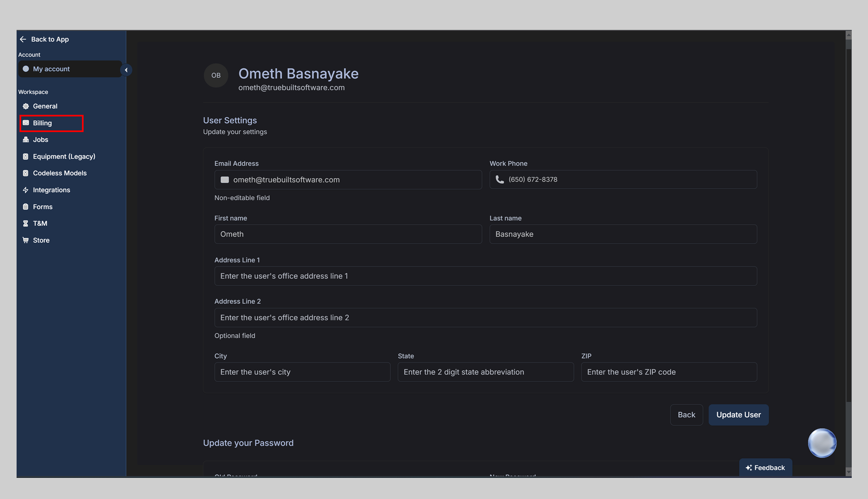This screenshot has height=499, width=868.
Task: Click the T&M hourglass icon
Action: tap(26, 223)
